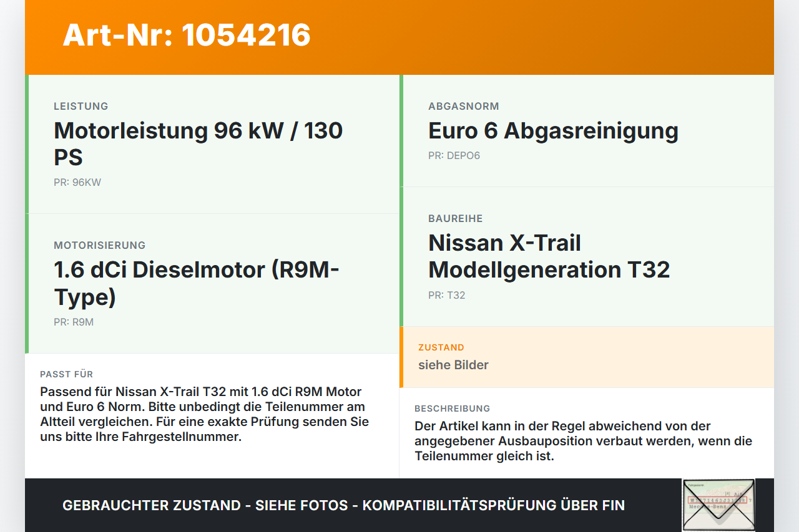Click 'Motorleistung 96 kW / 130 PS' heading
Screen dimensions: 799x532
click(x=198, y=143)
